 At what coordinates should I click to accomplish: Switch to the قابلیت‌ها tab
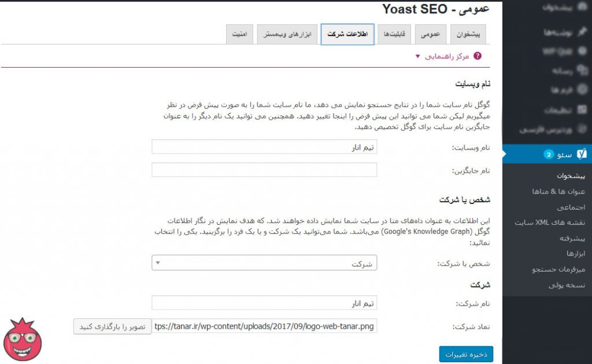(395, 35)
